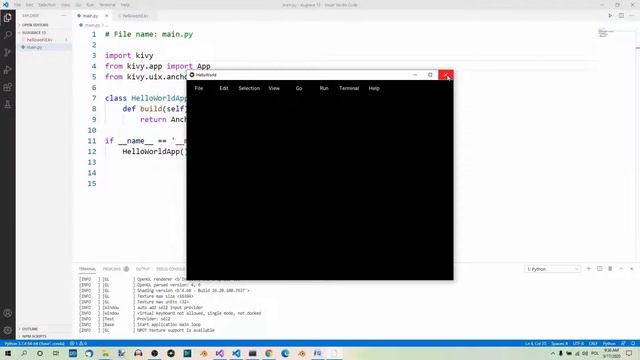640x360 pixels.
Task: Collapse the workspace folder section in Explorer
Action: point(33,33)
